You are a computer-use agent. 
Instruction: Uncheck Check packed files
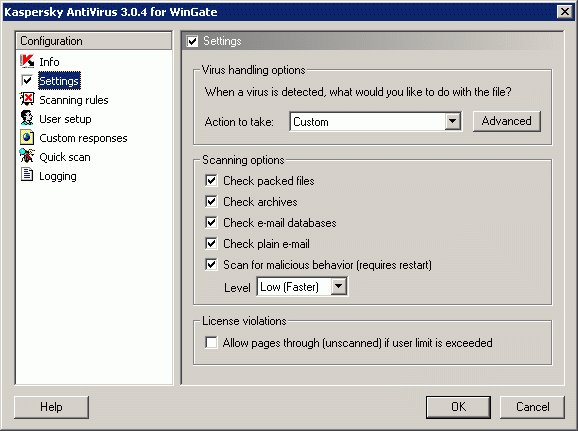point(211,181)
